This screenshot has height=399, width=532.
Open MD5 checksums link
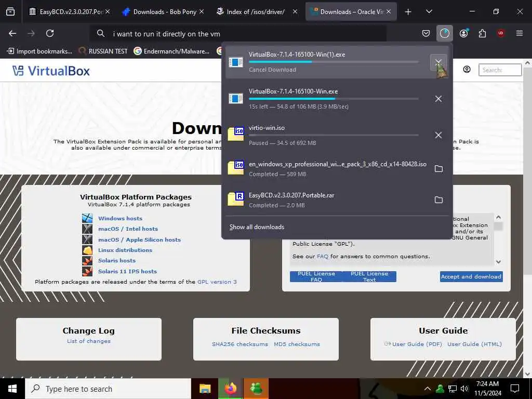pyautogui.click(x=297, y=344)
